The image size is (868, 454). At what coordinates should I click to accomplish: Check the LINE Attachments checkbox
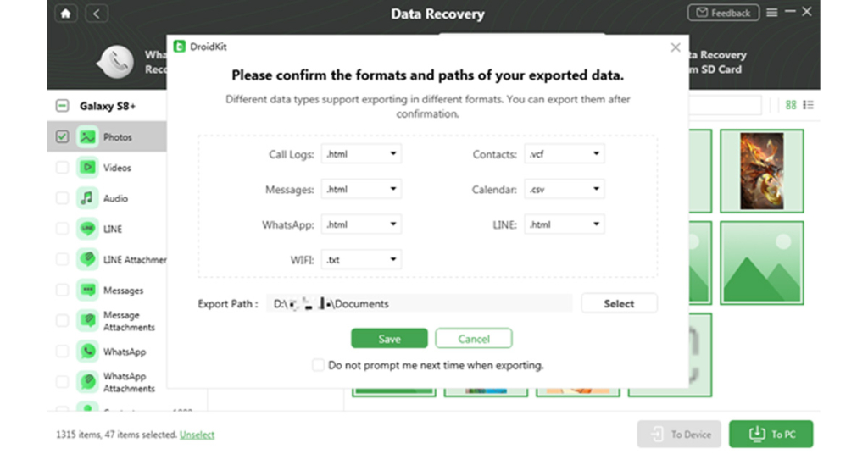point(62,259)
